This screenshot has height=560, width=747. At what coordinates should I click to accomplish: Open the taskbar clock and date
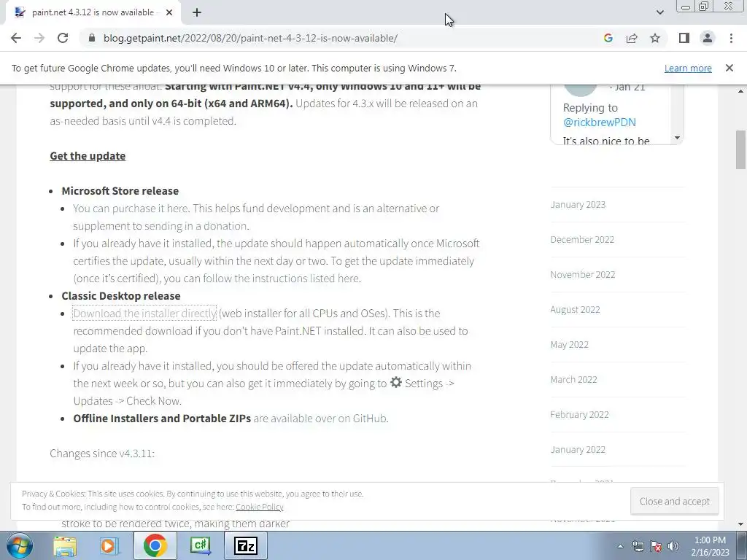coord(710,546)
